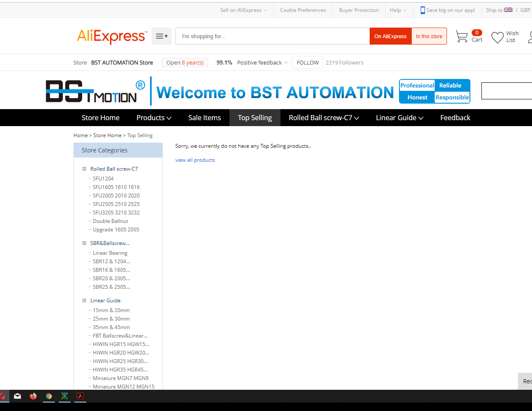
Task: Open the Mail app in taskbar
Action: click(17, 396)
